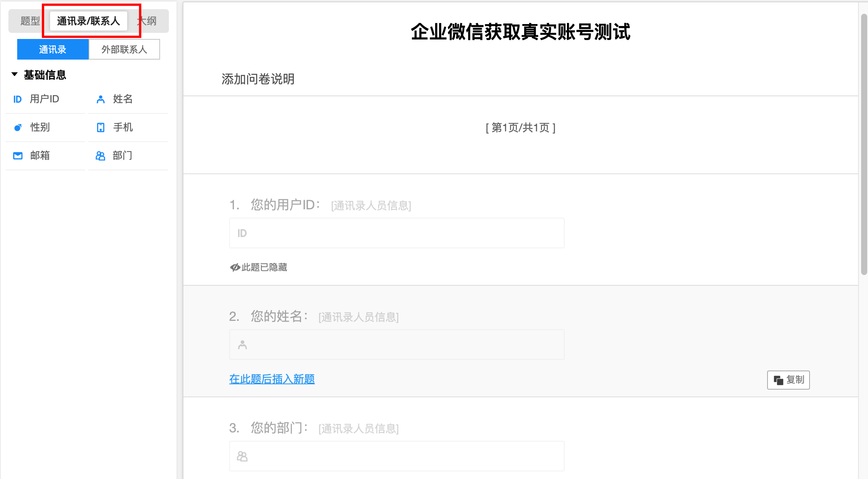868x479 pixels.
Task: Click the 部门 group icon
Action: pos(100,156)
